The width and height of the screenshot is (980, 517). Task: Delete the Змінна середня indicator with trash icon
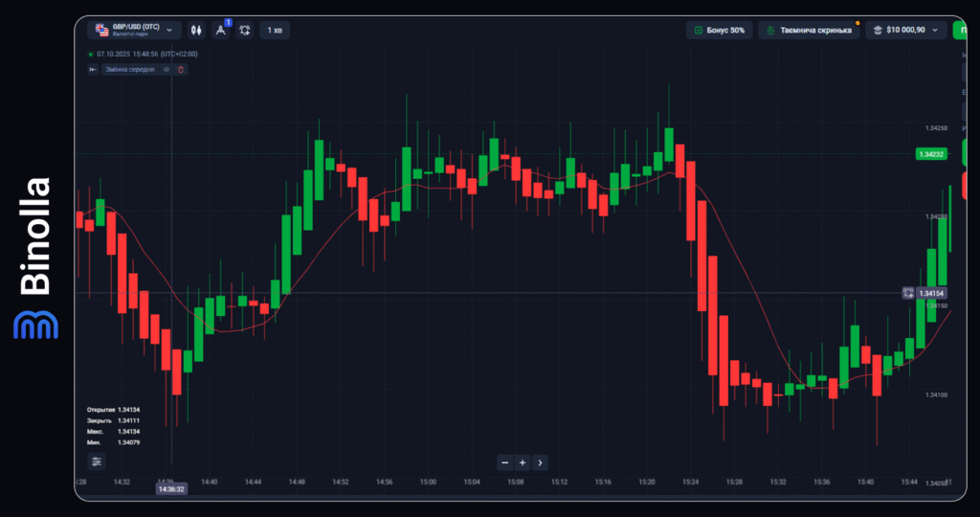(x=181, y=70)
